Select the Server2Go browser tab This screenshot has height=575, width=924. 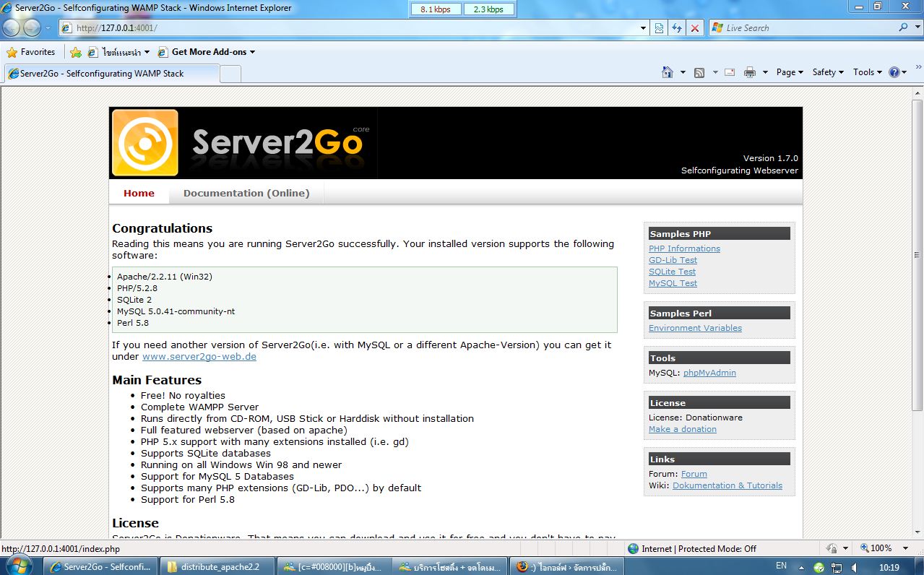point(112,73)
